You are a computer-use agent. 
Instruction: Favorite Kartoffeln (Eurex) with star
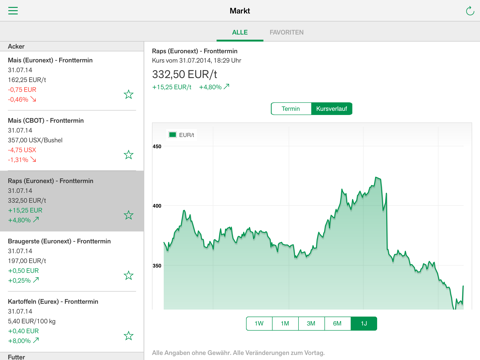[129, 336]
